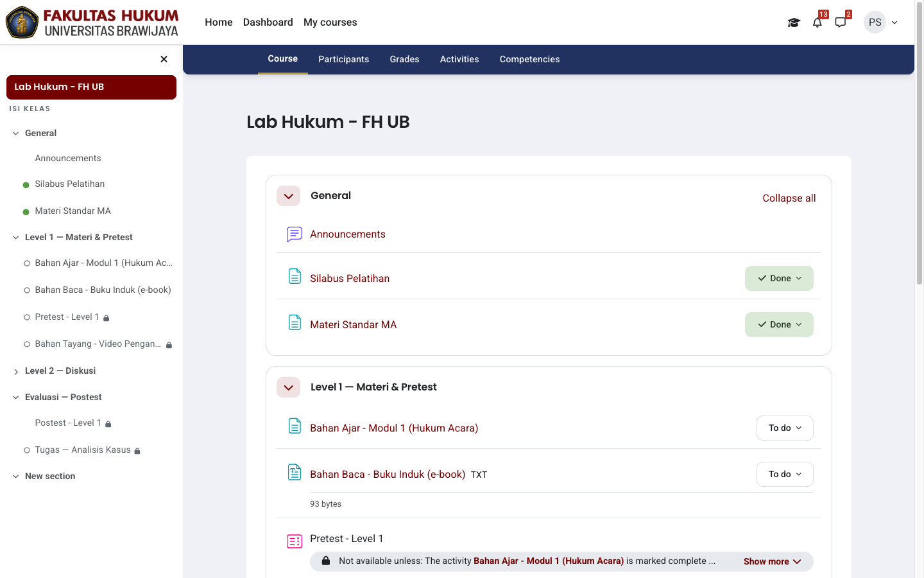Click the graduation cap icon

coord(794,22)
